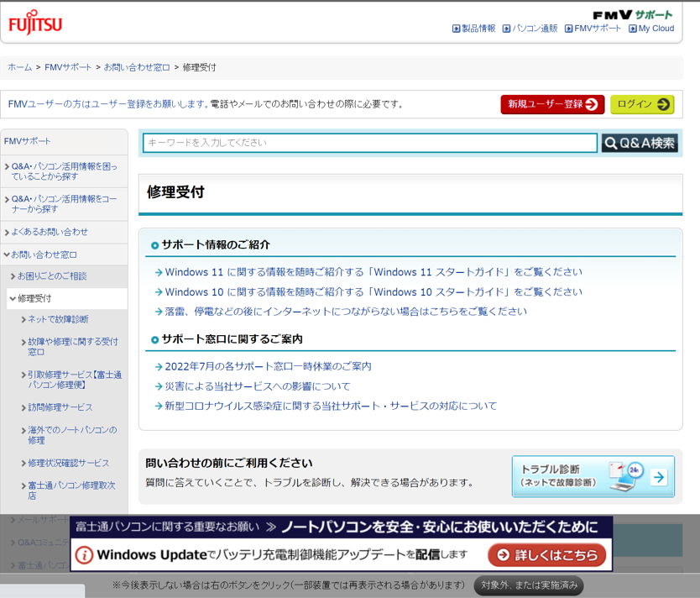Open 修理状況確認サービス sidebar link

point(68,463)
